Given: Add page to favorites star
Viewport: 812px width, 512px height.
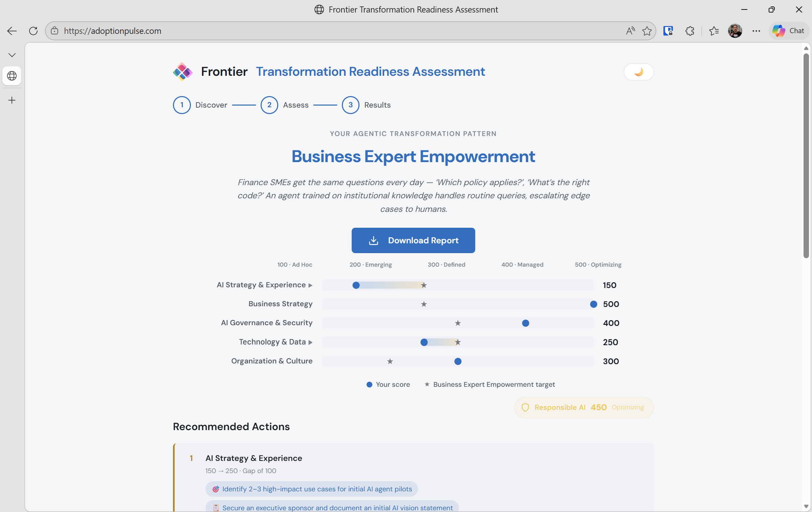Looking at the screenshot, I should tap(647, 31).
